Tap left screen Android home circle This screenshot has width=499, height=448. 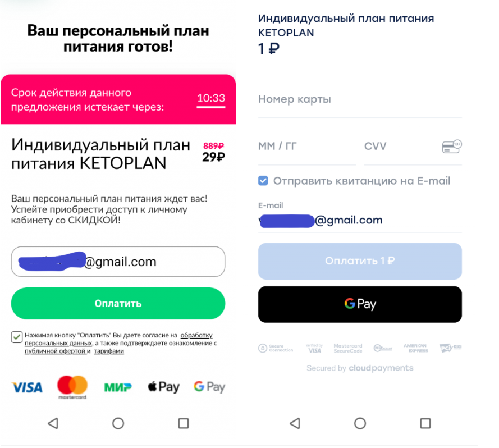(x=118, y=423)
